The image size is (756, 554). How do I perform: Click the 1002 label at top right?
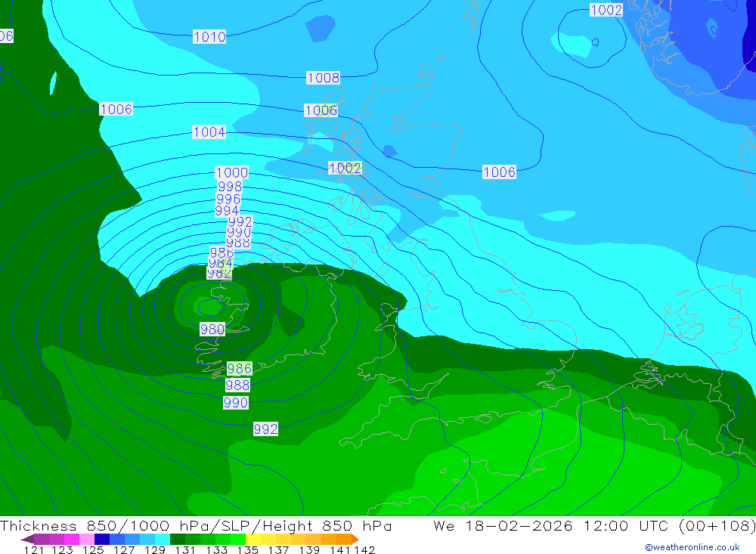coord(606,10)
